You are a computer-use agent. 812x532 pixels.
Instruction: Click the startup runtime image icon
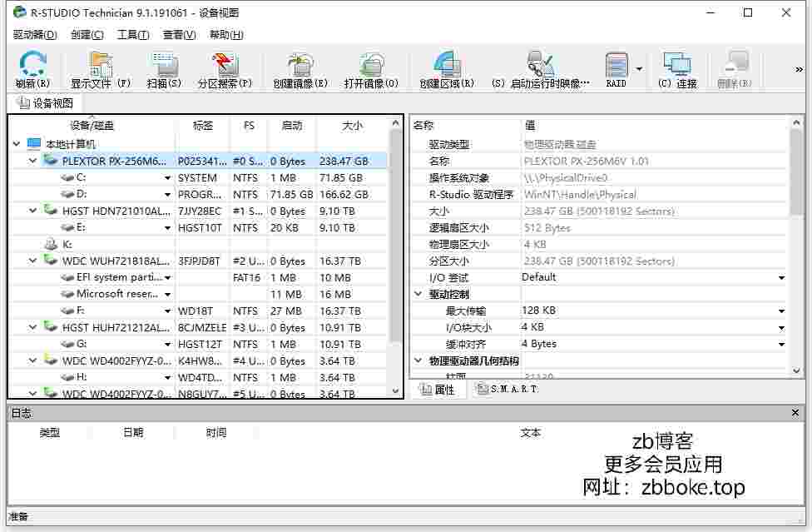[x=540, y=64]
